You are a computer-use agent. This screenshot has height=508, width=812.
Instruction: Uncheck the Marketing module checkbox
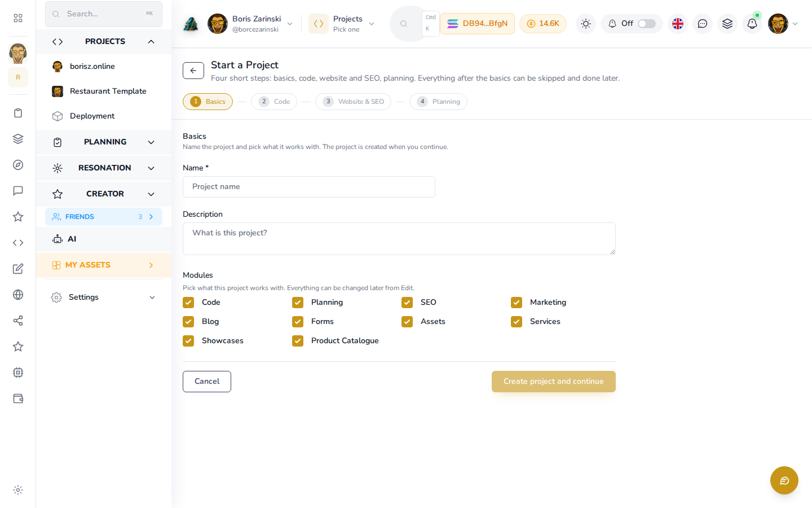pyautogui.click(x=517, y=303)
